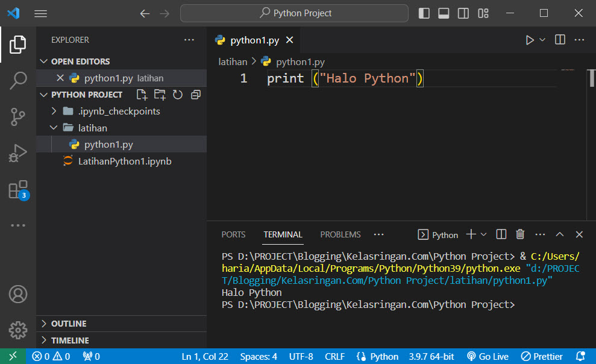
Task: Close python1.py in Open Editors list
Action: [60, 78]
